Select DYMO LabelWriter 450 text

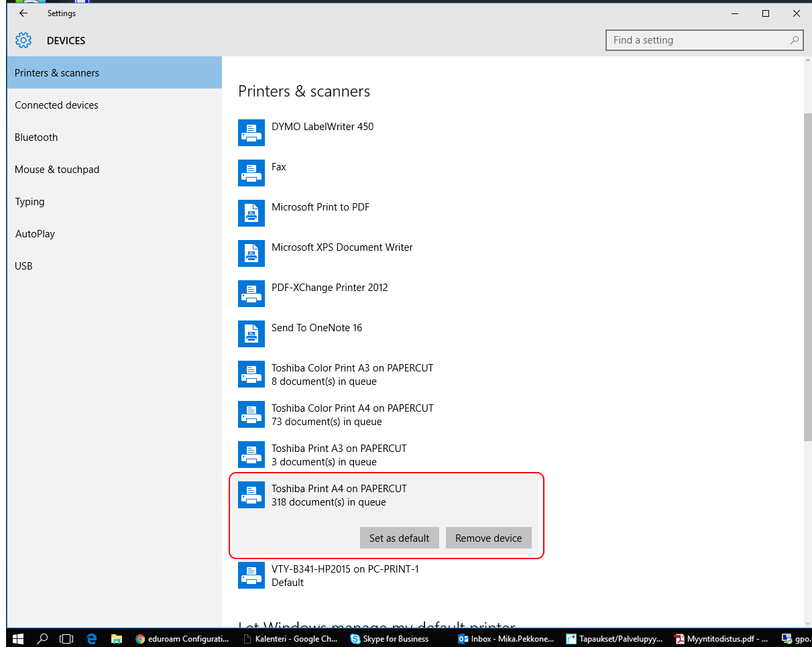pyautogui.click(x=323, y=126)
